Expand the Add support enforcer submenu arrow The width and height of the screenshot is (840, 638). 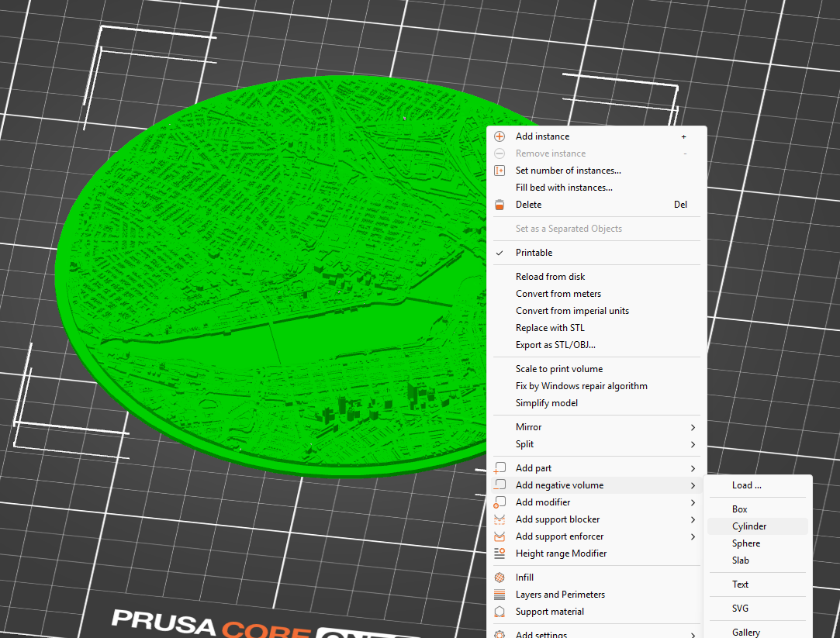pos(693,537)
